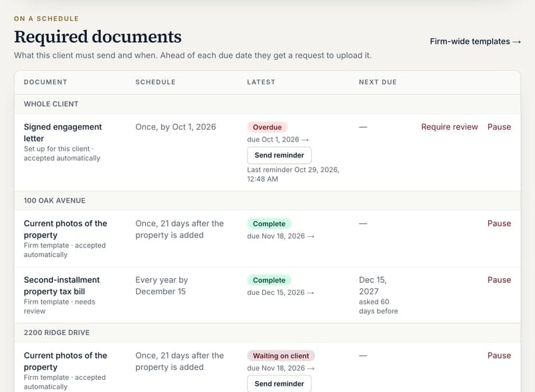Click the 'ON A SCHEDULE' label

click(46, 19)
